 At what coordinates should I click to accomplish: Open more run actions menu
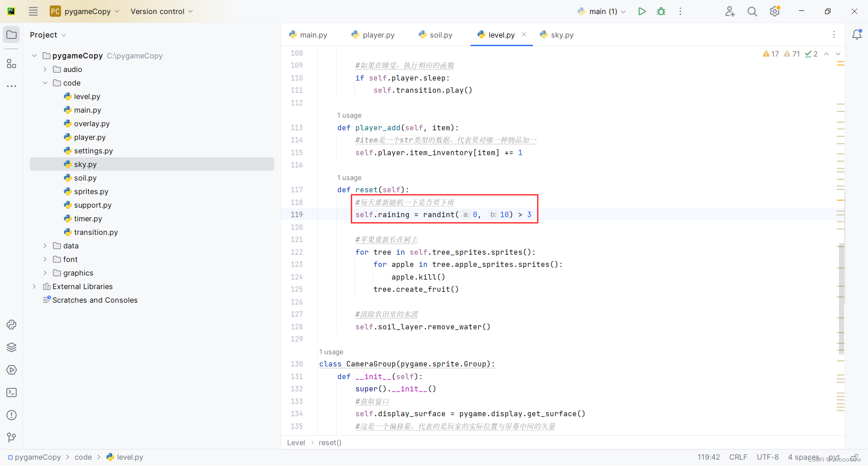coord(680,11)
